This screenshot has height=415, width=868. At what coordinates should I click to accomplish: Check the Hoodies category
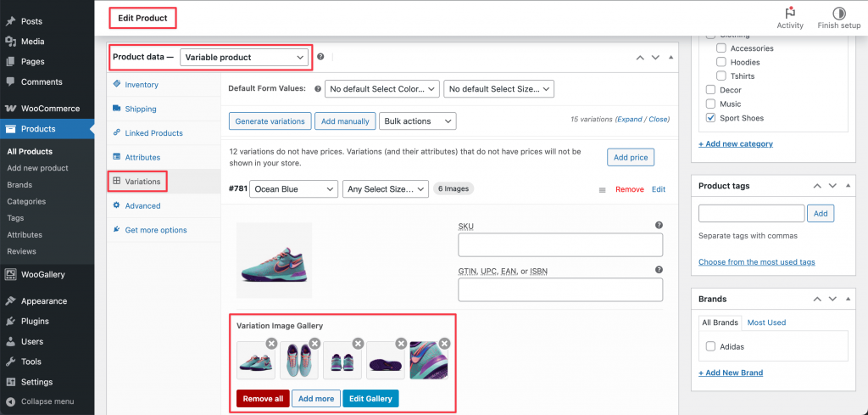tap(721, 62)
